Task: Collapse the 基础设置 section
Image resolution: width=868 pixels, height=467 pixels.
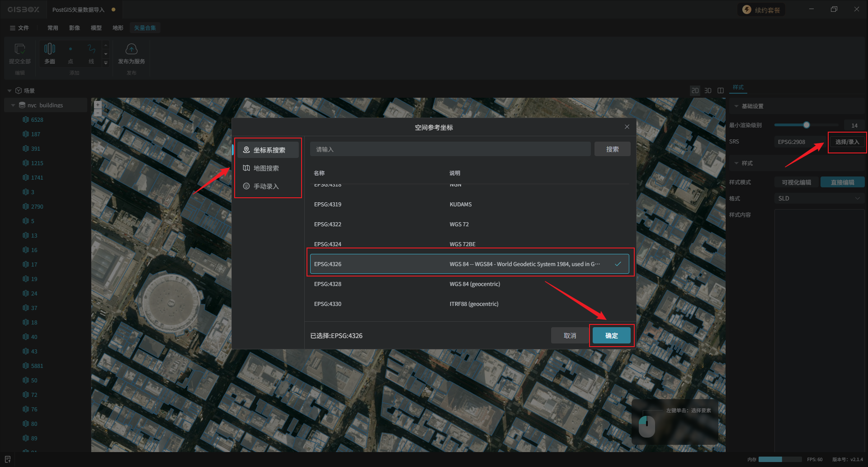Action: [736, 106]
